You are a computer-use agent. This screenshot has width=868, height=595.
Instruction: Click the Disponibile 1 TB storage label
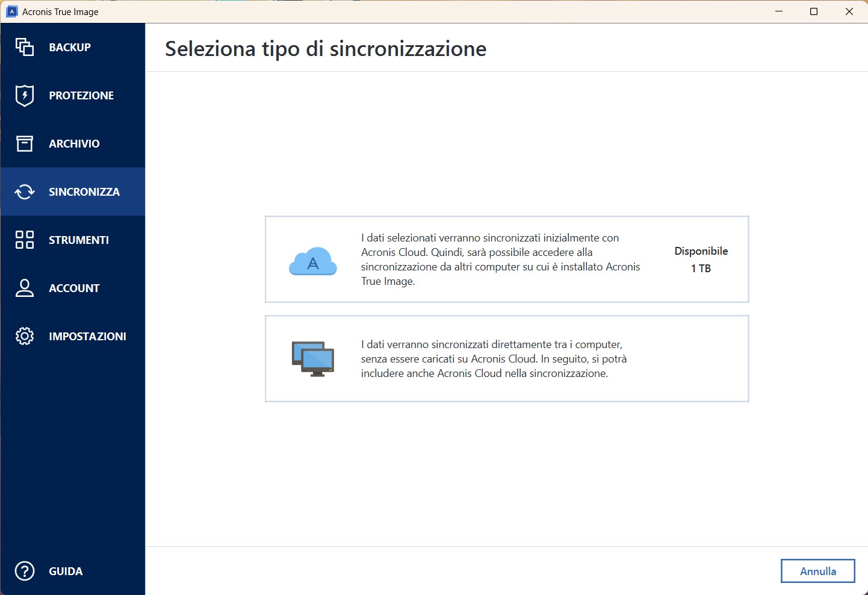701,260
